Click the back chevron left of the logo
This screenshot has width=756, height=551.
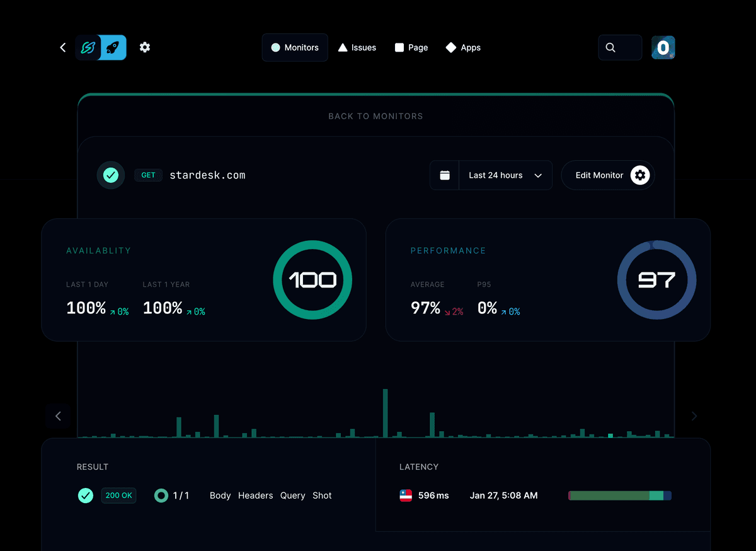click(62, 47)
